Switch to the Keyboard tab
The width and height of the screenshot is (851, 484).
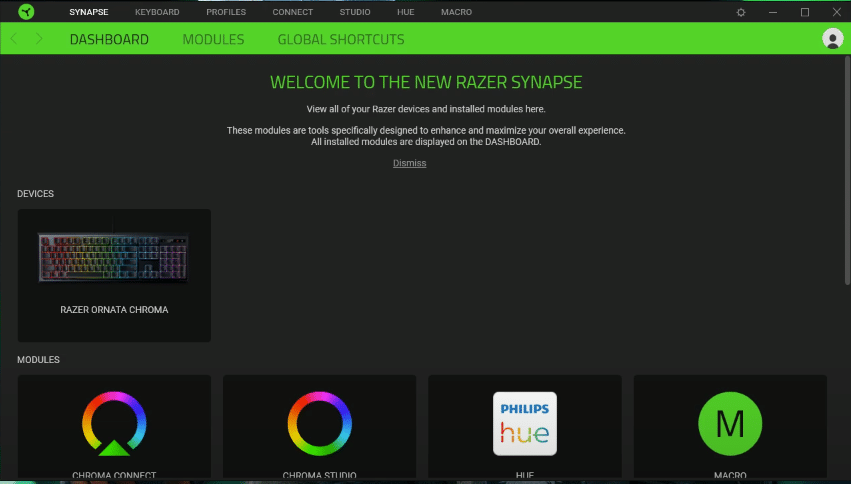pos(157,12)
